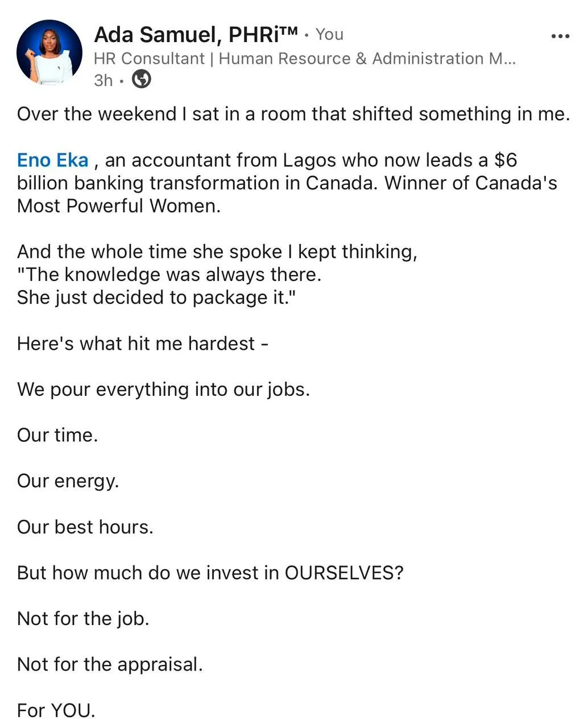This screenshot has height=728, width=588.
Task: Click the line "And the whole time she spoke"
Action: 217,251
